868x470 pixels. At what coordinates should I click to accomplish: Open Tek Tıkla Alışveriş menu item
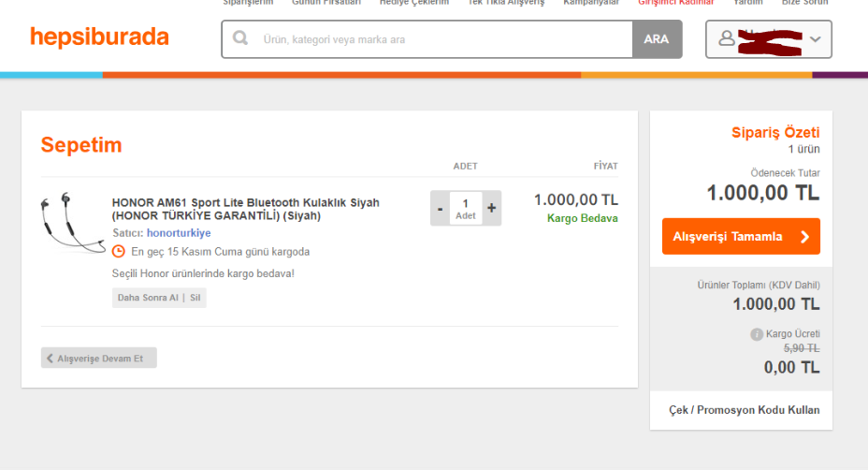tap(506, 3)
